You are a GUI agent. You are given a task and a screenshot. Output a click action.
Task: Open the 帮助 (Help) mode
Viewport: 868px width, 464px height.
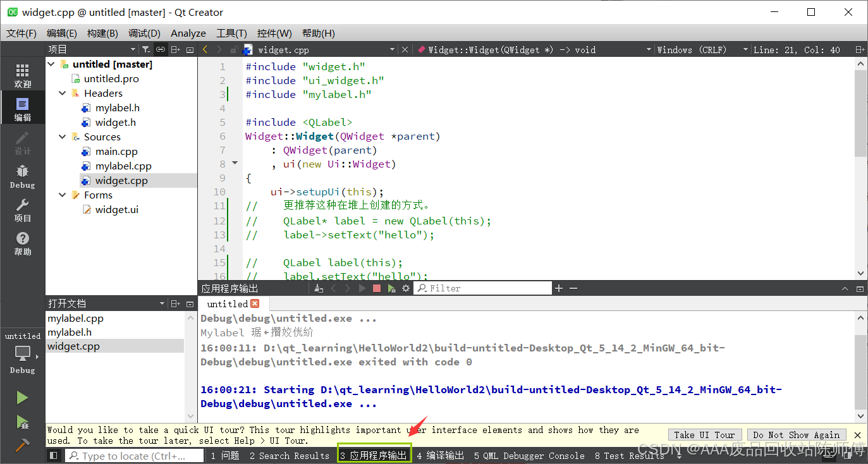pyautogui.click(x=22, y=244)
